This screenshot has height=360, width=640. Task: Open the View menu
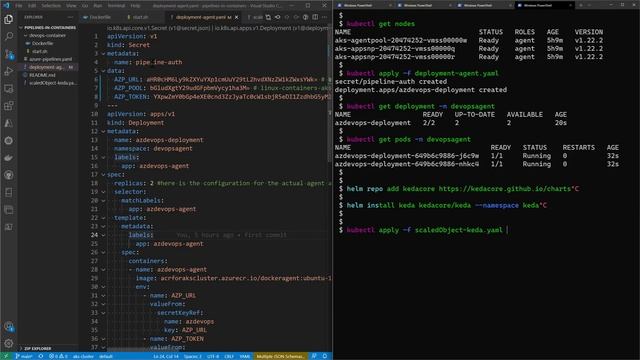(71, 6)
